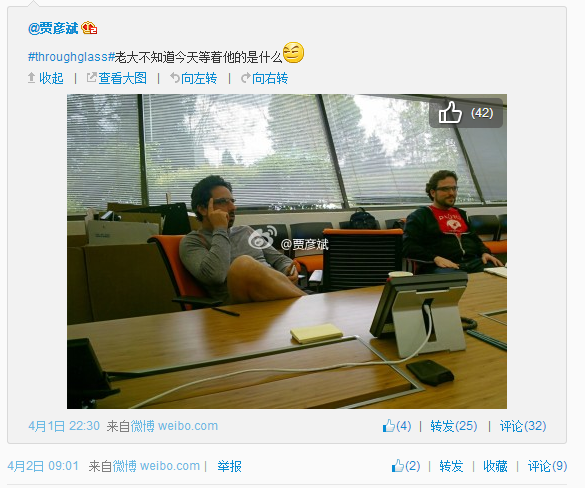The image size is (585, 488).
Task: Click the smirking emoji in the post text
Action: (x=293, y=52)
